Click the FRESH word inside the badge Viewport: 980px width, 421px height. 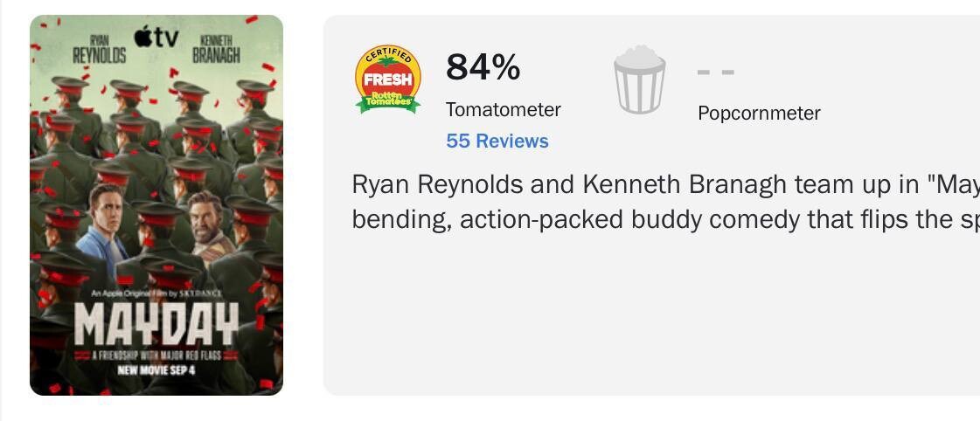point(387,80)
